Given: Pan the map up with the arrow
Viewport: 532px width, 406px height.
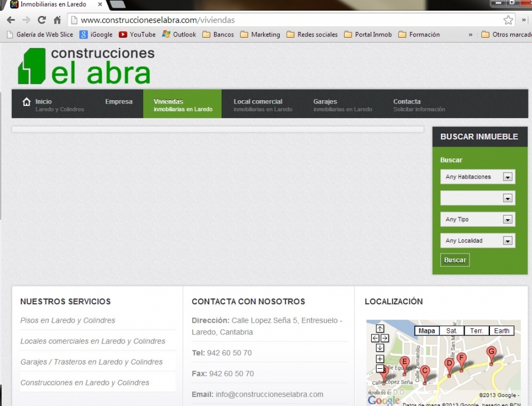Looking at the screenshot, I should (x=379, y=329).
